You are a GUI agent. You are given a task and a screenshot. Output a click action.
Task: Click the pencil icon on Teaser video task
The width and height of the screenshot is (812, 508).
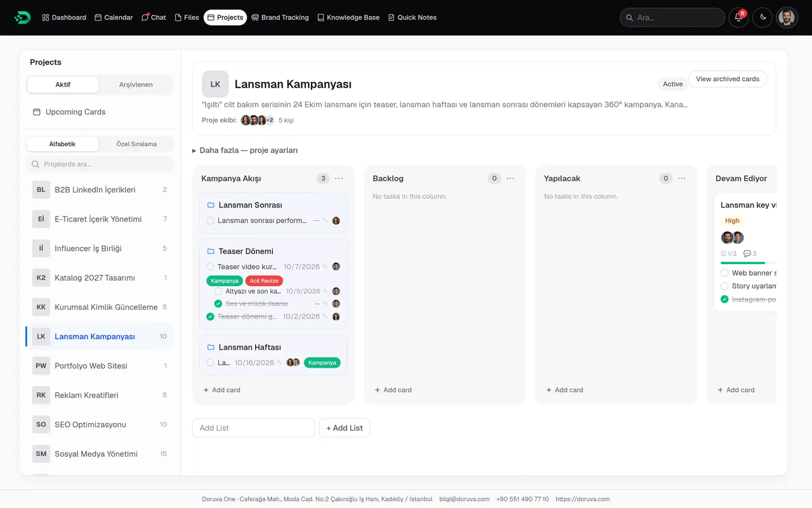tap(325, 267)
